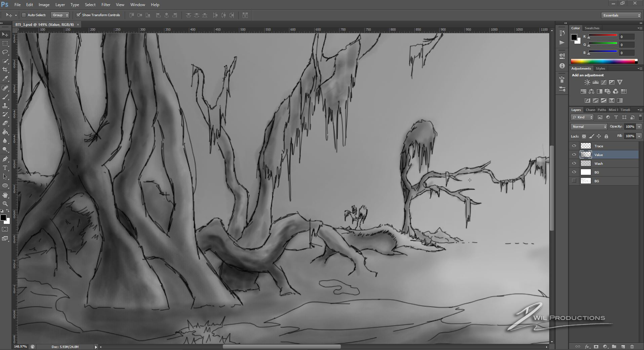Hide the Value layer
This screenshot has height=350, width=644.
(574, 155)
